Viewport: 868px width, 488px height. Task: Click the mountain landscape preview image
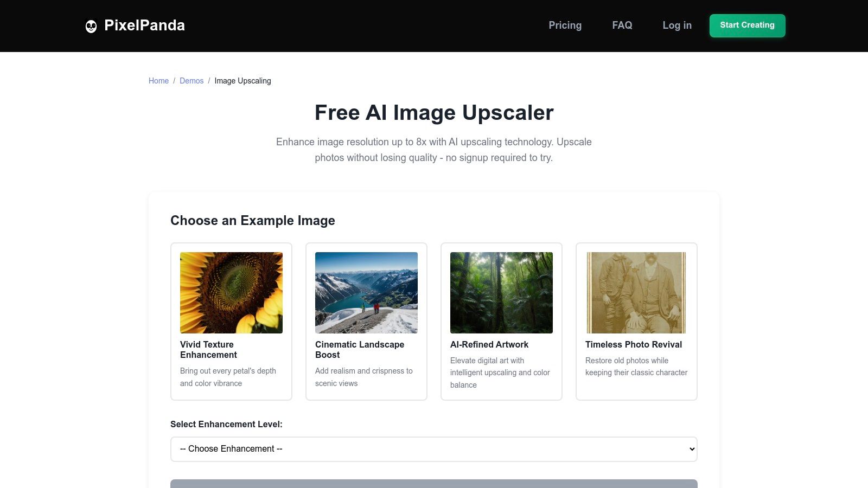coord(366,292)
